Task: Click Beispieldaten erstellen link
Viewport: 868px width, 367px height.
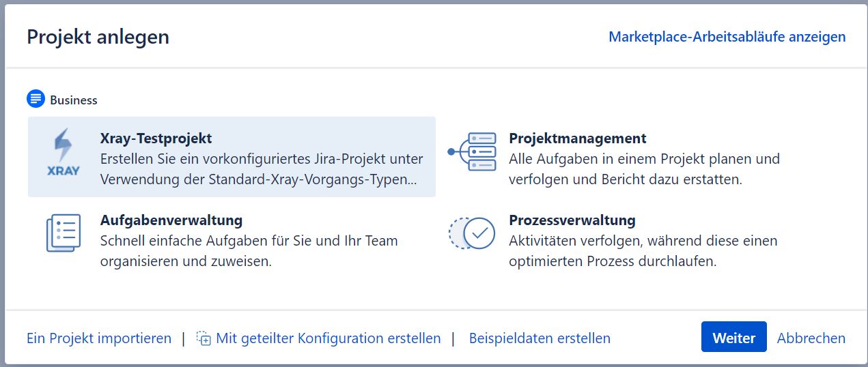Action: [540, 338]
